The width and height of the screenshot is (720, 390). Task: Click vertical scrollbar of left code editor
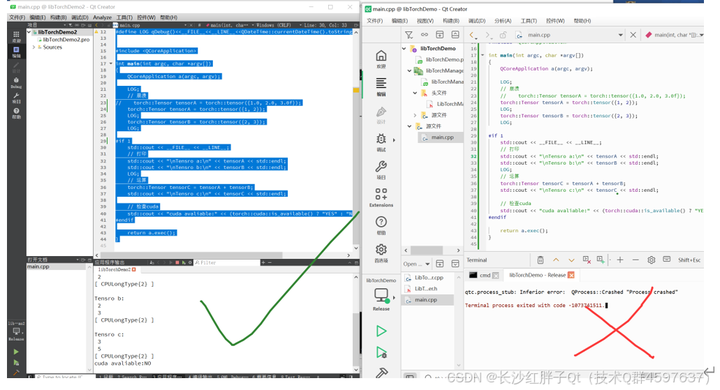(356, 140)
